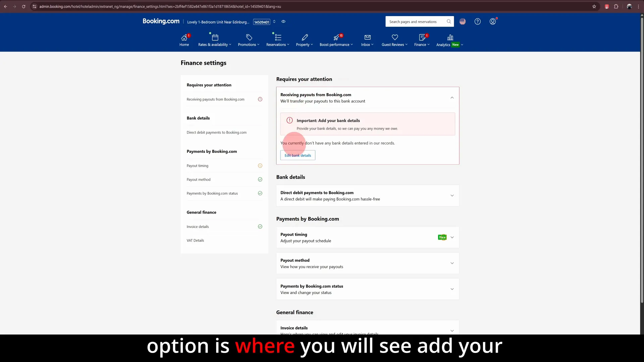The height and width of the screenshot is (362, 644).
Task: Click the Guest Reviews heart icon
Action: [x=395, y=37]
